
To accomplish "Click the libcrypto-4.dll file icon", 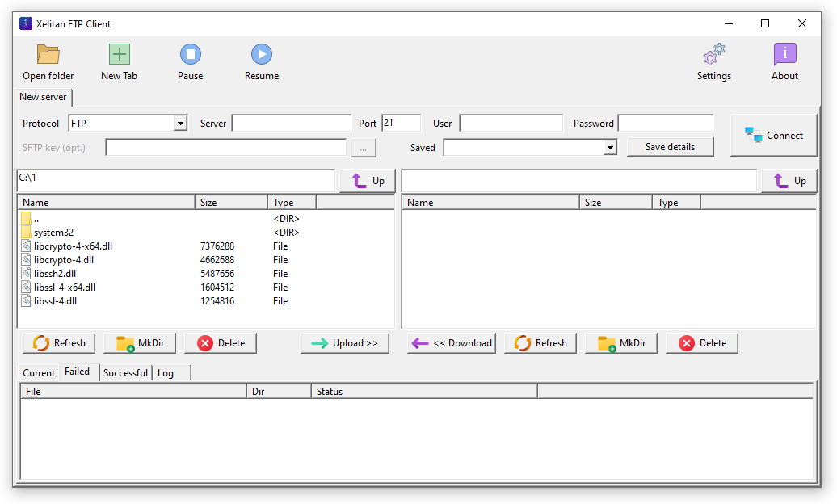I will pos(26,260).
